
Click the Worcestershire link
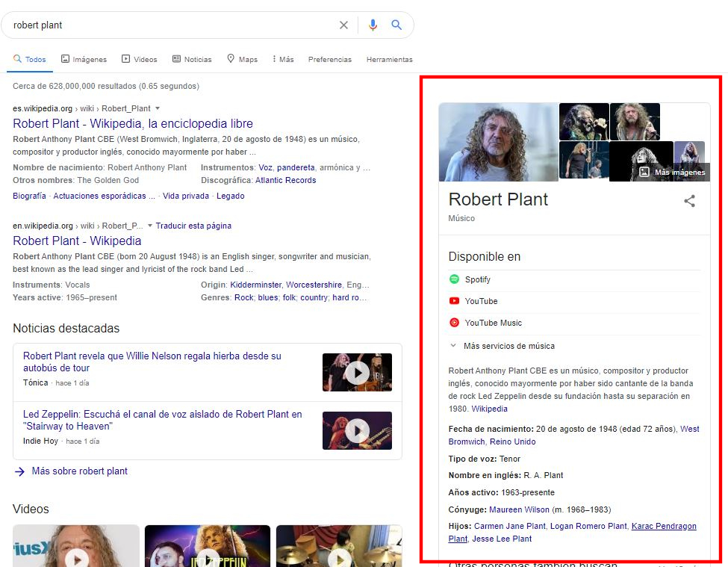tap(314, 285)
